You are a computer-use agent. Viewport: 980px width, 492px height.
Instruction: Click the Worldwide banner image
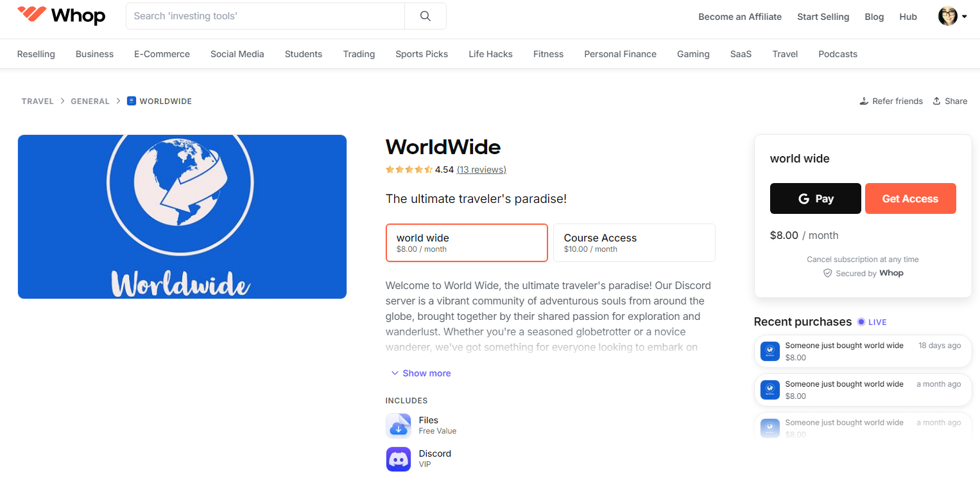(182, 216)
